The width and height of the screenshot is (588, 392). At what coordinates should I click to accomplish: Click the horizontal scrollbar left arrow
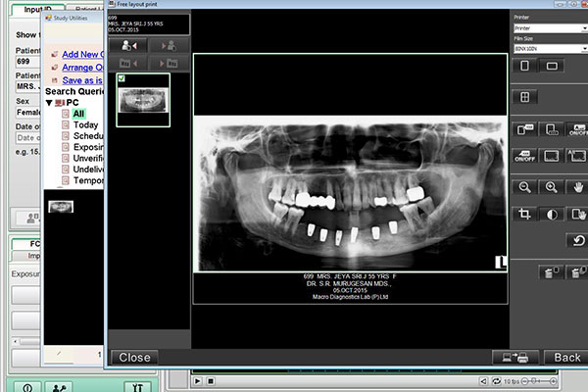pos(16,341)
